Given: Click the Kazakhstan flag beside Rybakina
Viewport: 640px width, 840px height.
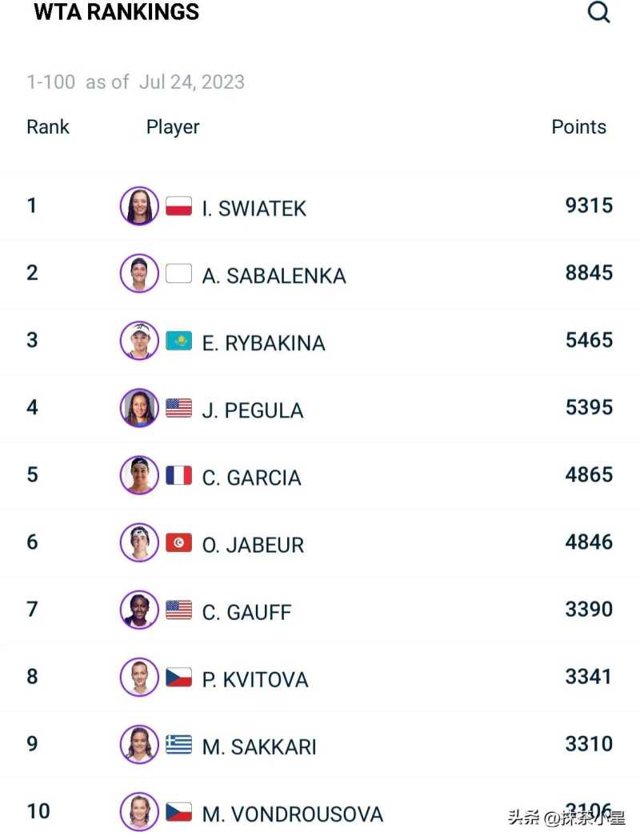Looking at the screenshot, I should tap(178, 342).
